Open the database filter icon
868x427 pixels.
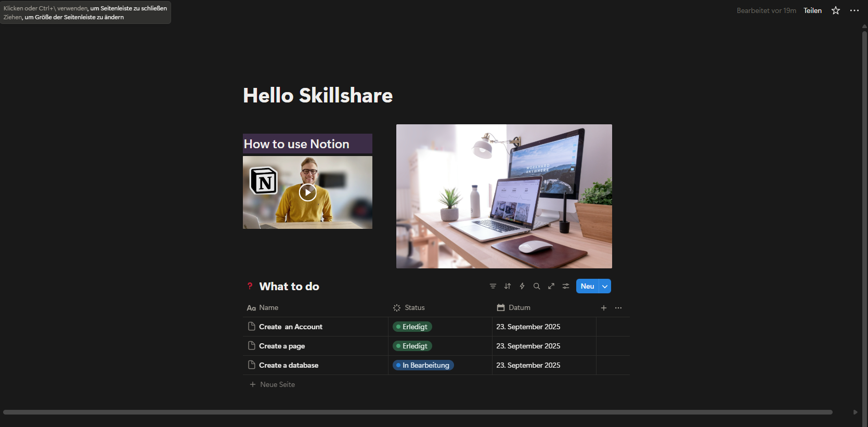pyautogui.click(x=493, y=286)
